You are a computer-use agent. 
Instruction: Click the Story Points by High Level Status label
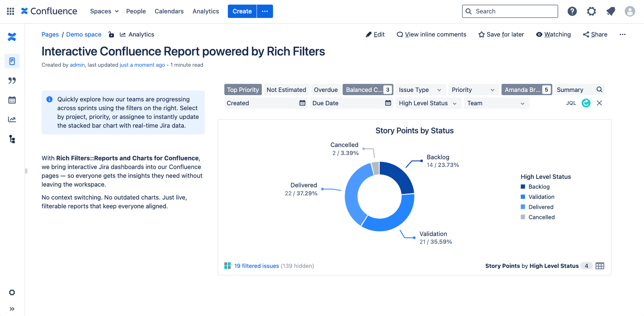point(532,266)
